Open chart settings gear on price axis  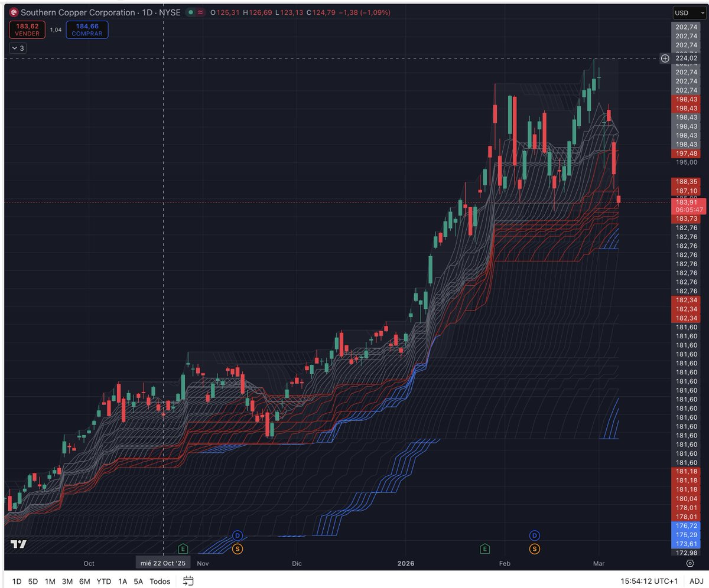[x=690, y=563]
